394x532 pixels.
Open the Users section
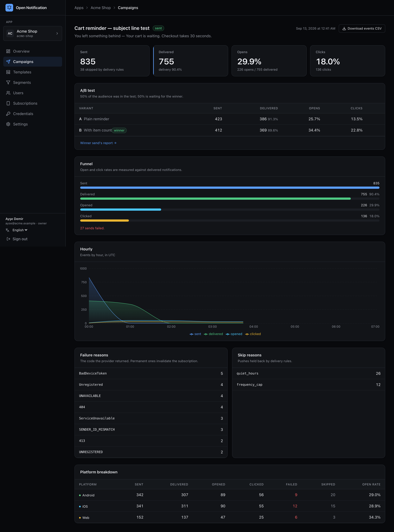point(33,93)
